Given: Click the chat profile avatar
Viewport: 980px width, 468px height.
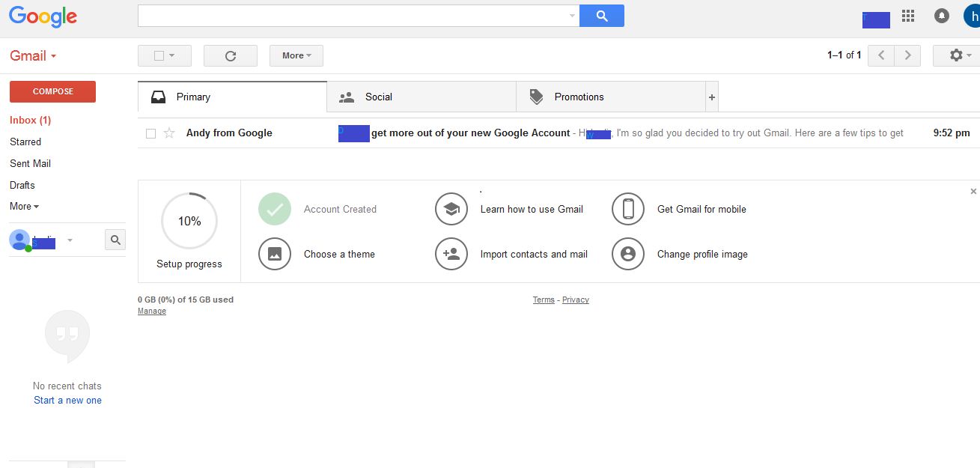Looking at the screenshot, I should [19, 240].
